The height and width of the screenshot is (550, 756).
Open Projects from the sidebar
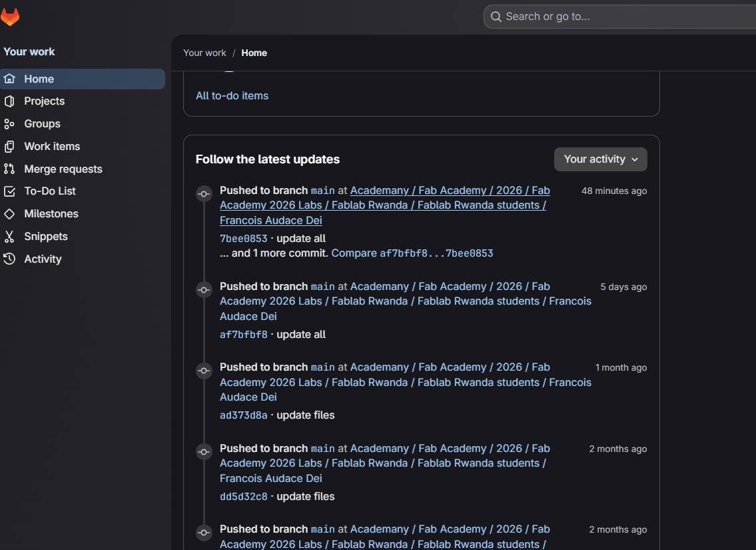pyautogui.click(x=83, y=101)
